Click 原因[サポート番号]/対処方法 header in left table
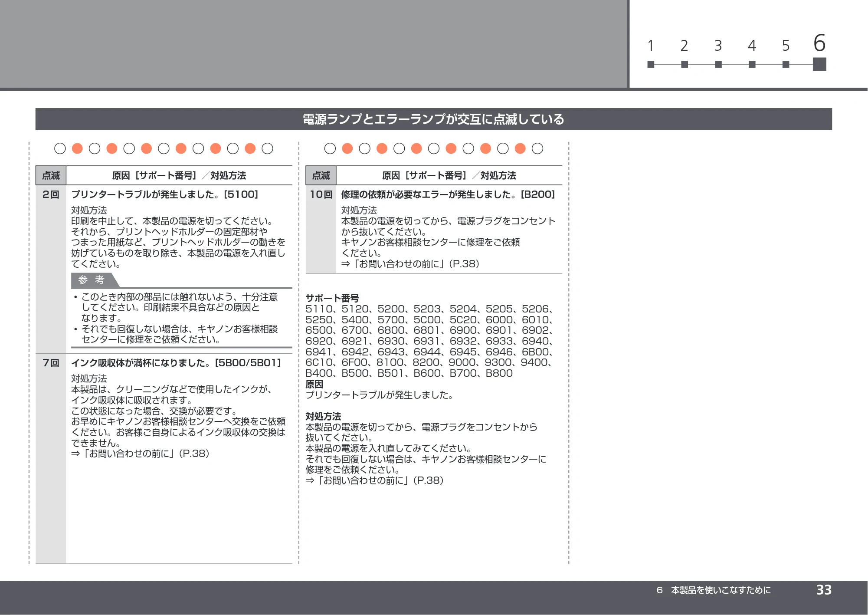 tap(179, 176)
